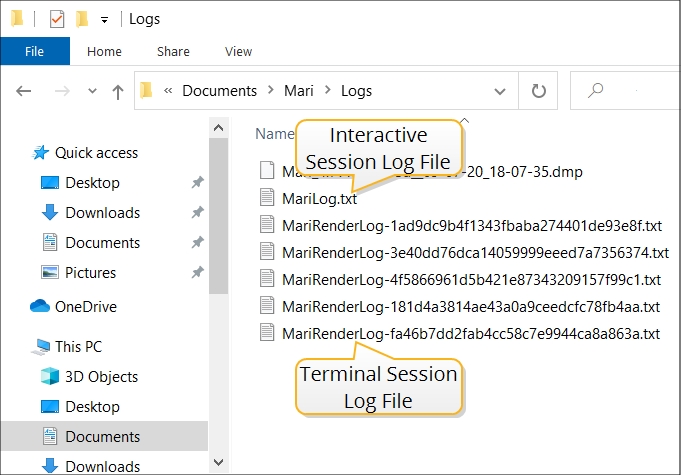
Task: Click the Up directory arrow
Action: [117, 91]
